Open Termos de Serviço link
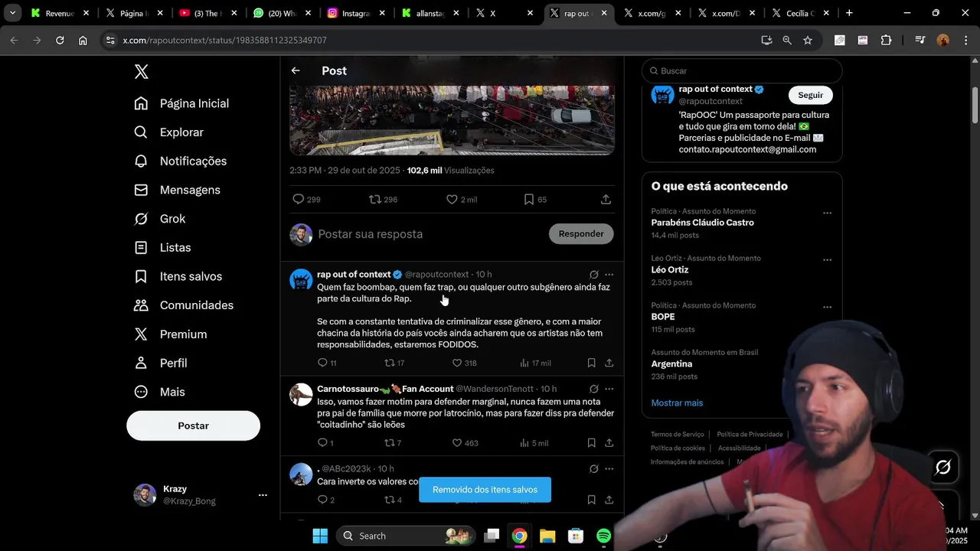 pyautogui.click(x=677, y=434)
